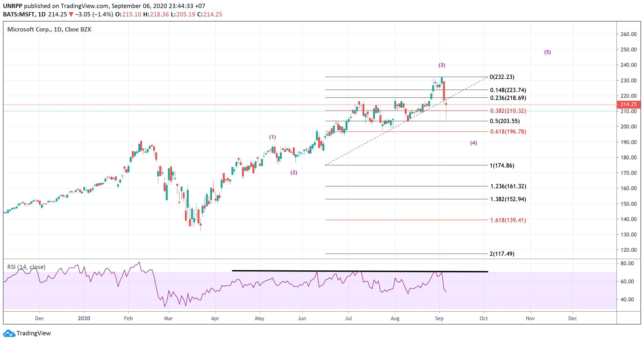The width and height of the screenshot is (644, 342).
Task: Select the BATS:MSFT, 1D symbol text
Action: click(x=24, y=14)
